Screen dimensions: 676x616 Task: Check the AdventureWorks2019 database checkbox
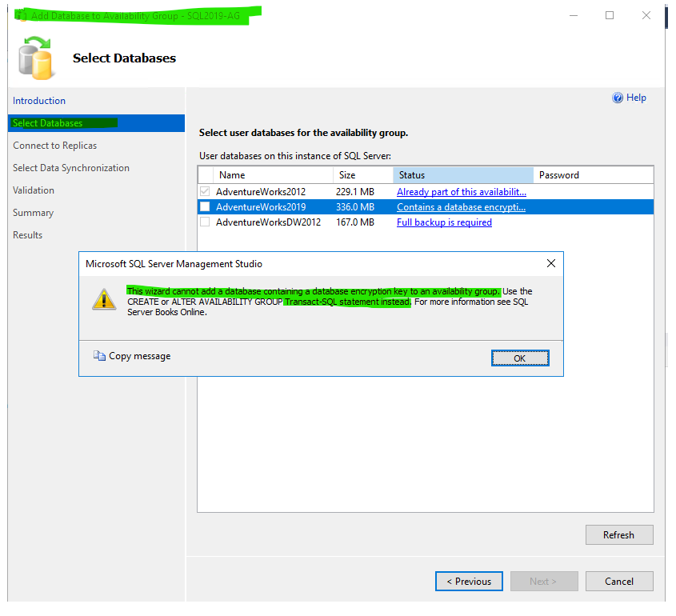tap(204, 206)
